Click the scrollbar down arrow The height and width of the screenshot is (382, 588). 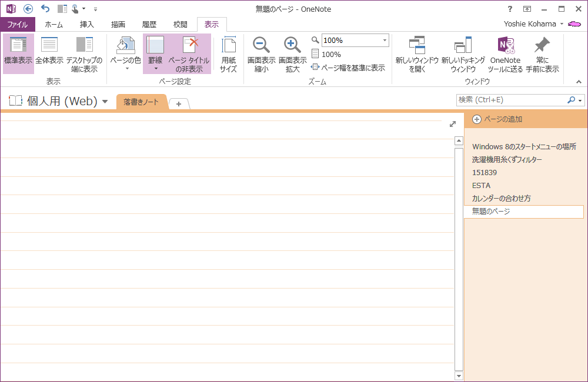click(459, 376)
